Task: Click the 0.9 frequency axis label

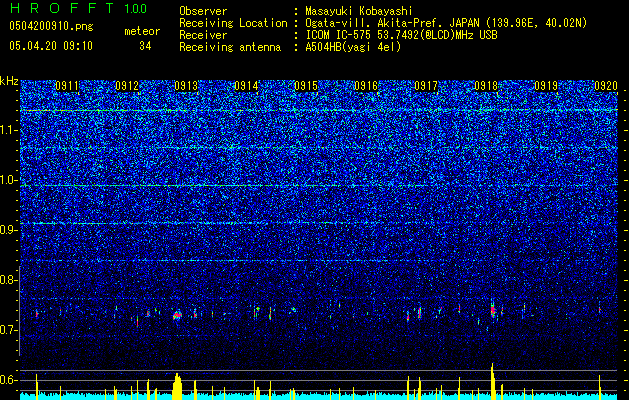Action: pyautogui.click(x=9, y=230)
